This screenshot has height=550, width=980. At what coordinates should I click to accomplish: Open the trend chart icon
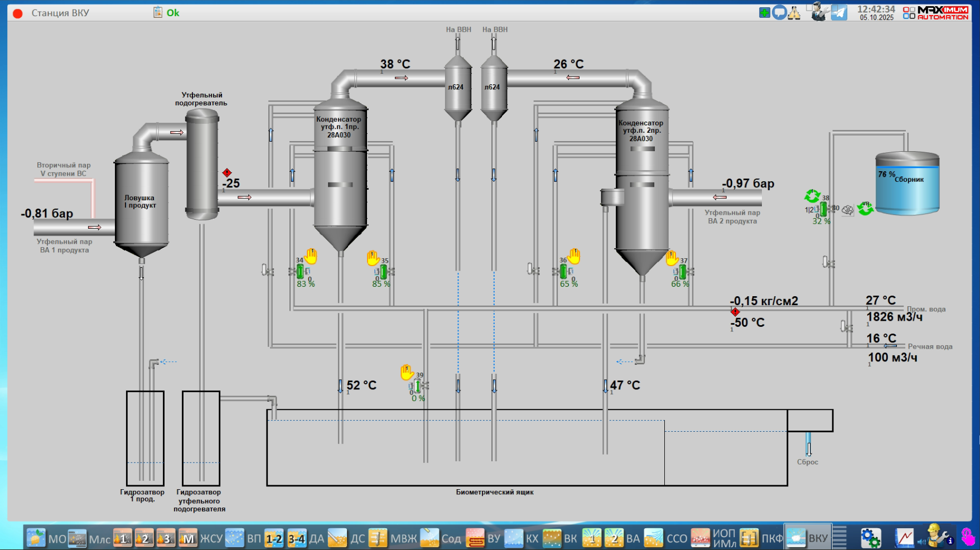(x=905, y=538)
